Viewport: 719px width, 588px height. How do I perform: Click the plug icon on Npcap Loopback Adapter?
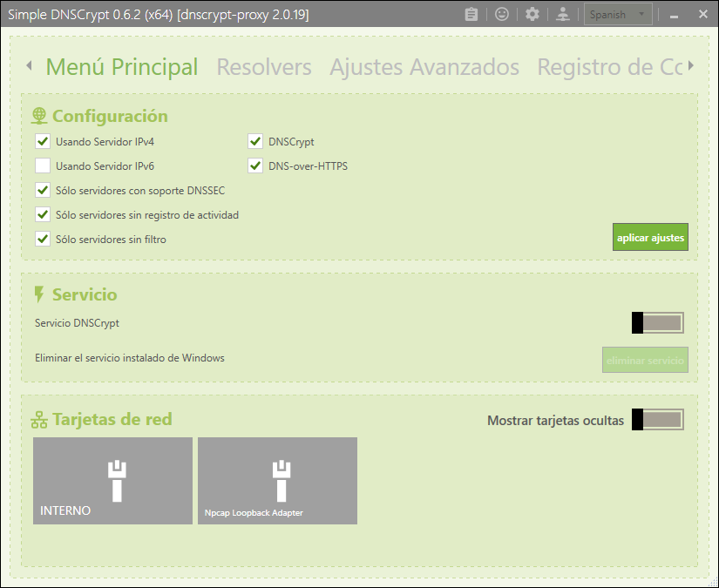(281, 481)
